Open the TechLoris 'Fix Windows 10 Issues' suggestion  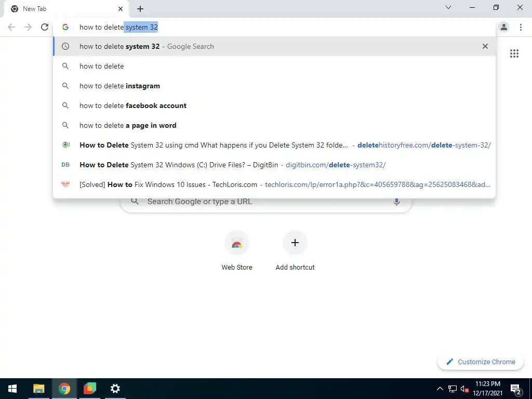point(274,184)
